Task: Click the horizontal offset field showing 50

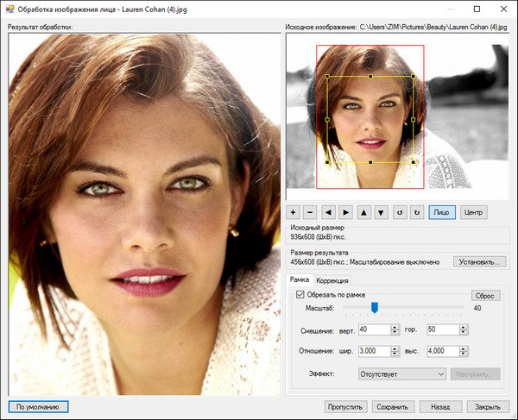Action: click(x=444, y=329)
